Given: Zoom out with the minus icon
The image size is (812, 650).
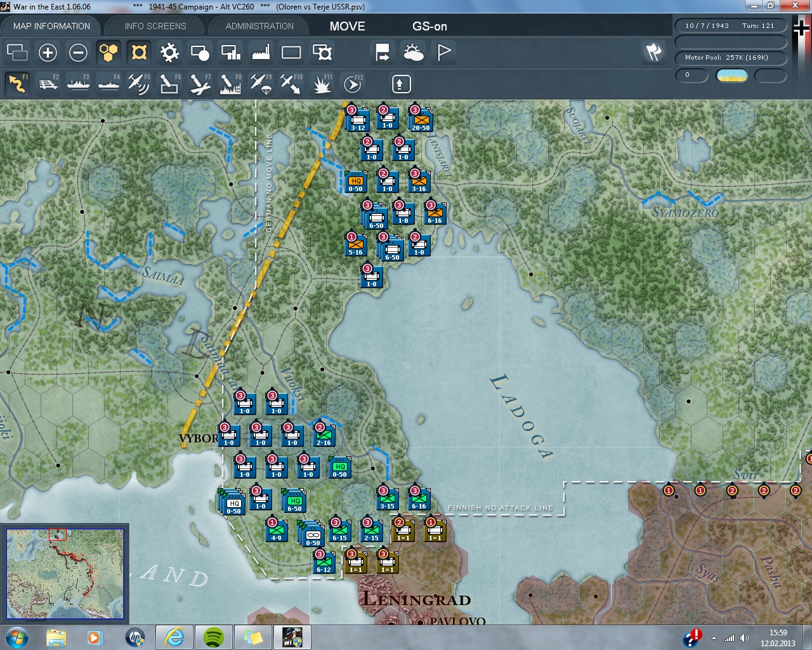Looking at the screenshot, I should (x=78, y=52).
